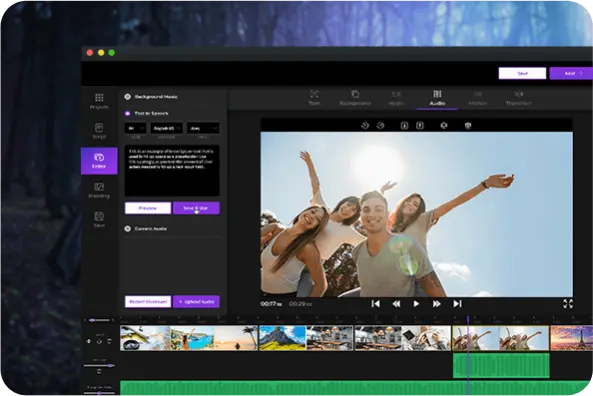
Task: Select the airplane scene thumbnail in timeline
Action: (x=144, y=338)
